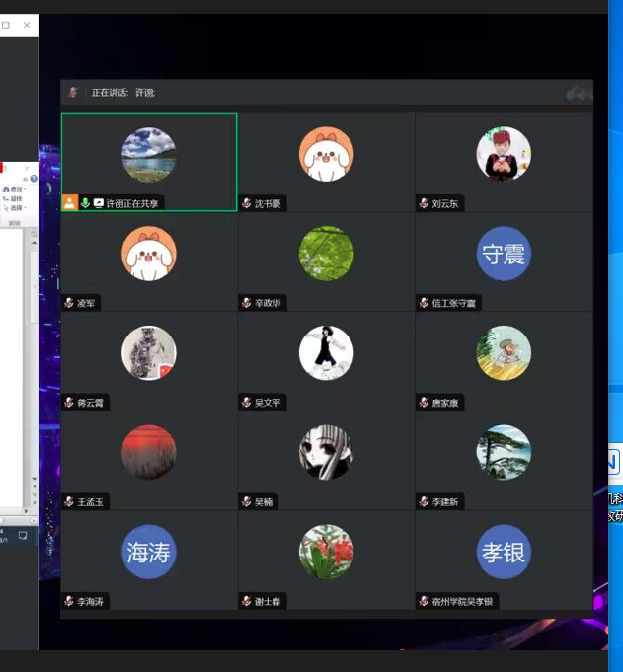Viewport: 623px width, 672px height.
Task: Click the green microphone icon on 许诩's tile
Action: pos(85,203)
